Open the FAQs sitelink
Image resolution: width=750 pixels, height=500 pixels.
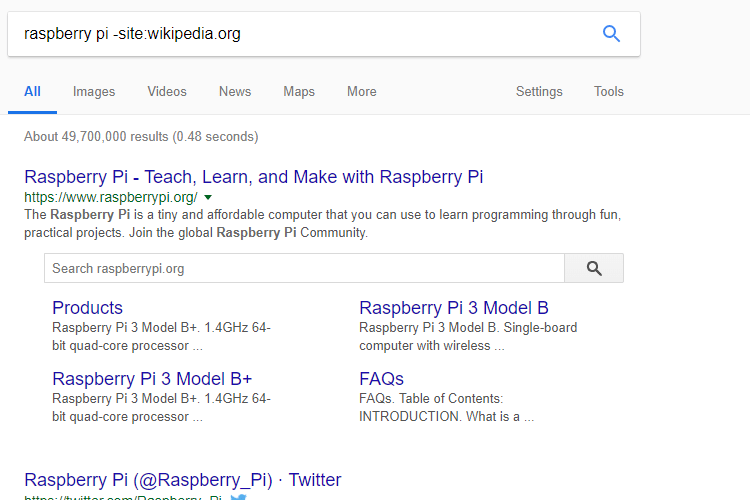coord(381,378)
